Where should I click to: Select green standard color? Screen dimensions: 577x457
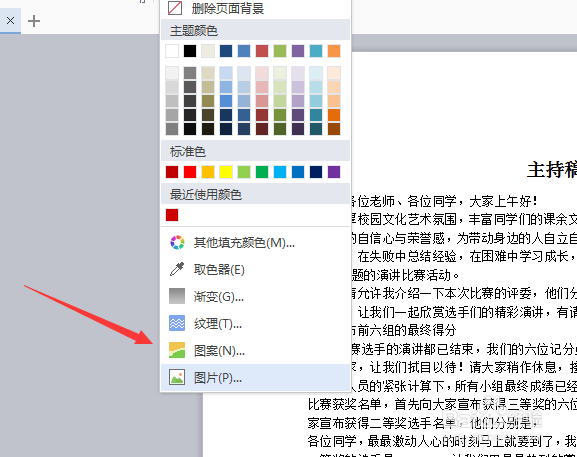click(x=262, y=172)
